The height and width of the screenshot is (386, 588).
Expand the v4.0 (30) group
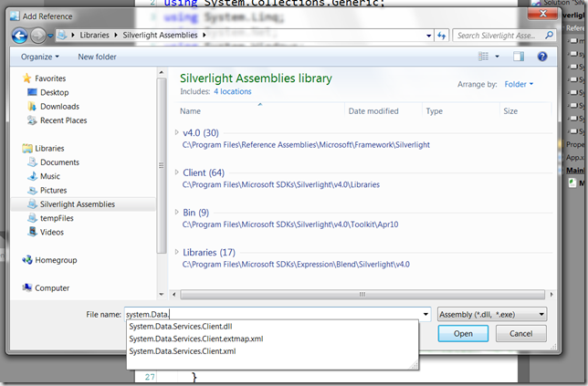click(176, 132)
